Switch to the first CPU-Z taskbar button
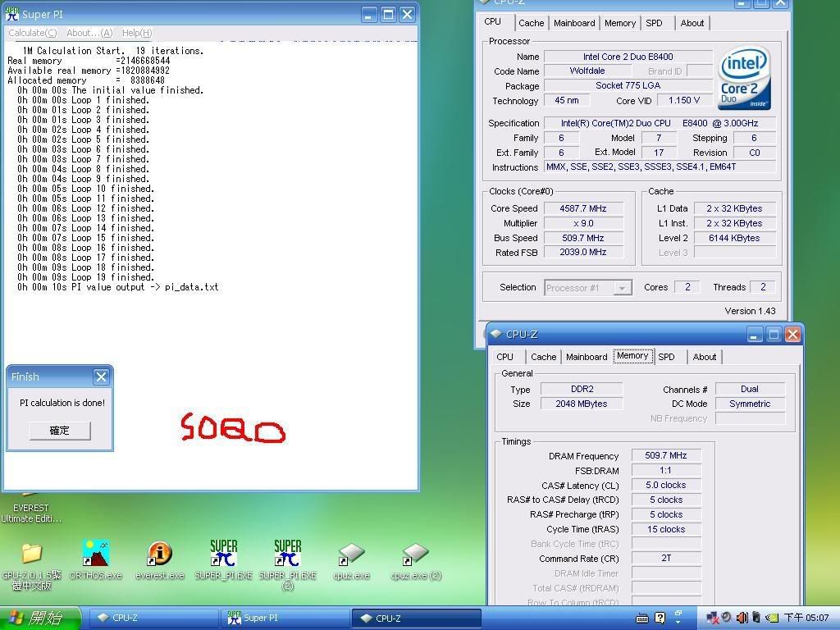Image resolution: width=840 pixels, height=630 pixels. pyautogui.click(x=153, y=618)
